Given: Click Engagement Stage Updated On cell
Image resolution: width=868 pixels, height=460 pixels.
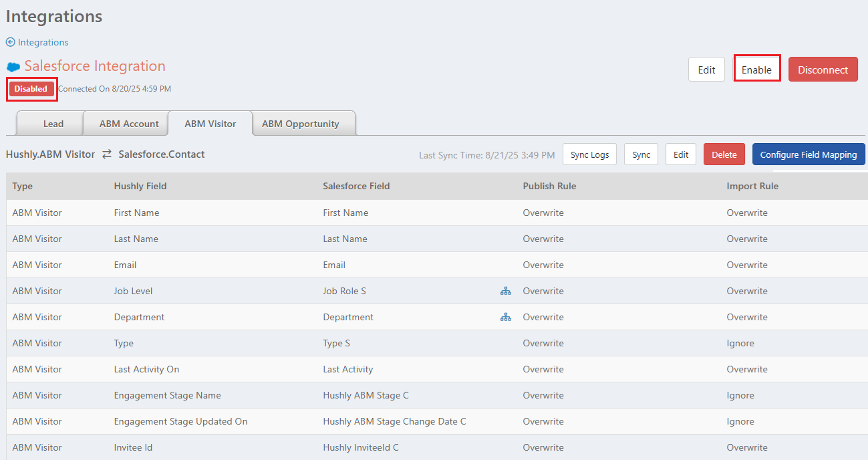Looking at the screenshot, I should click(181, 421).
